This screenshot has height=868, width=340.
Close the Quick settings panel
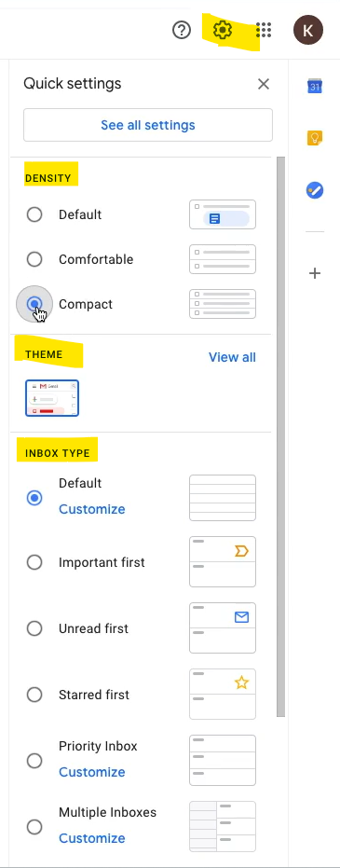click(264, 84)
